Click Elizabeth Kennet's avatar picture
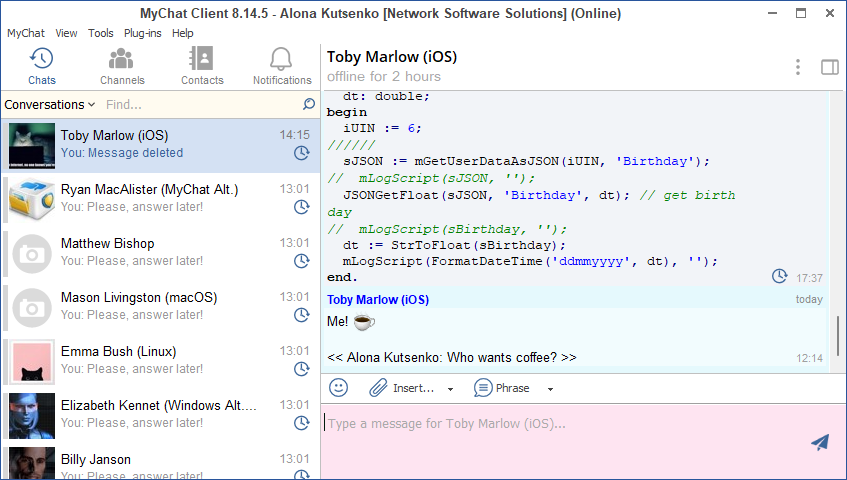 [x=32, y=416]
